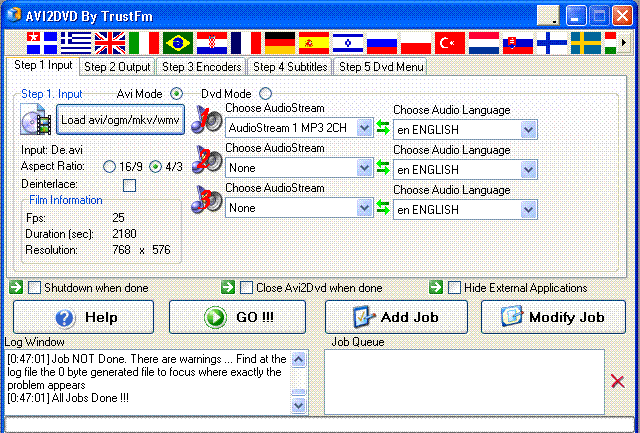640x433 pixels.
Task: Pick the Israeli flag language
Action: pos(348,43)
